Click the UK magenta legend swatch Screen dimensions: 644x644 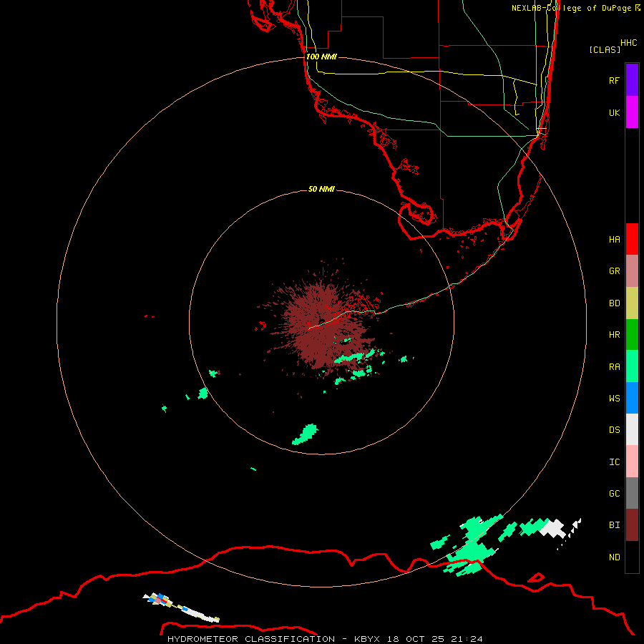632,112
